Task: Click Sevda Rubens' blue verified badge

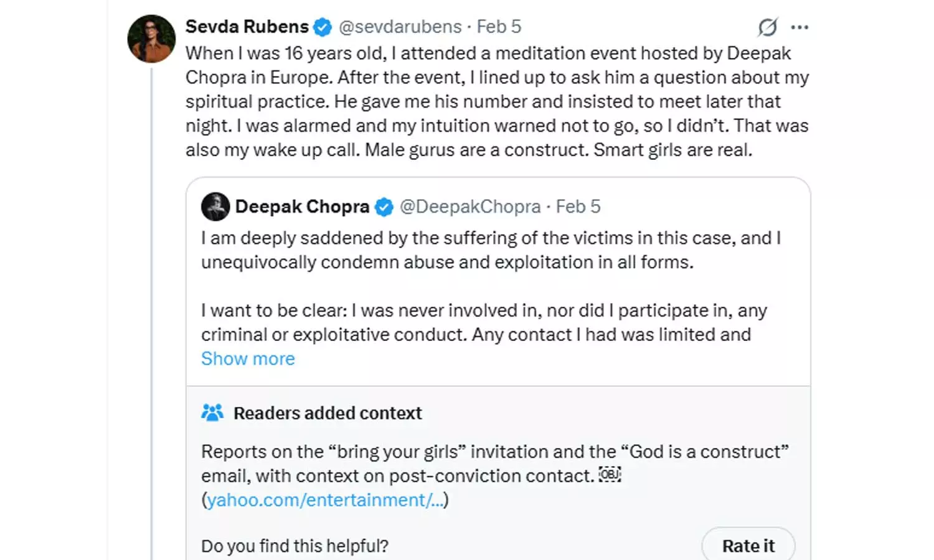Action: [x=323, y=27]
